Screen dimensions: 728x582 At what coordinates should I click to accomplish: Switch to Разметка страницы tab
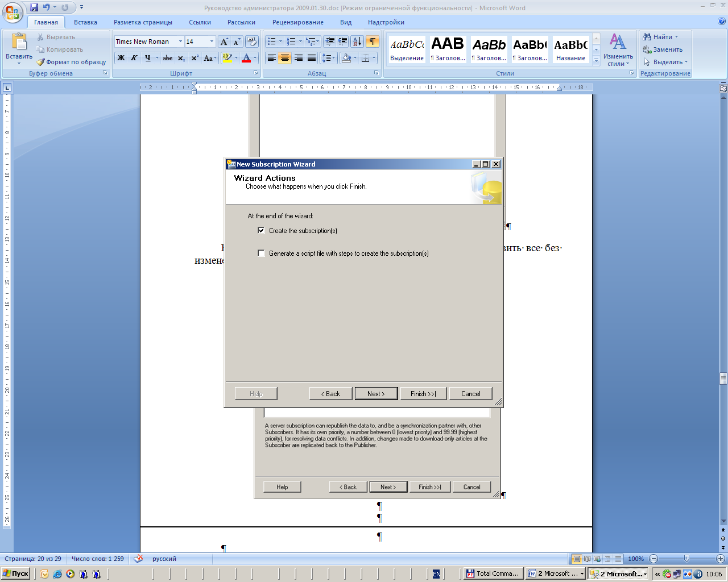click(x=143, y=22)
